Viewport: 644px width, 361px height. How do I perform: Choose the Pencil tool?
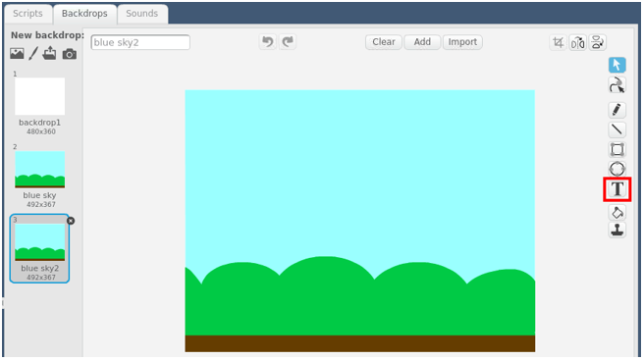coord(617,110)
